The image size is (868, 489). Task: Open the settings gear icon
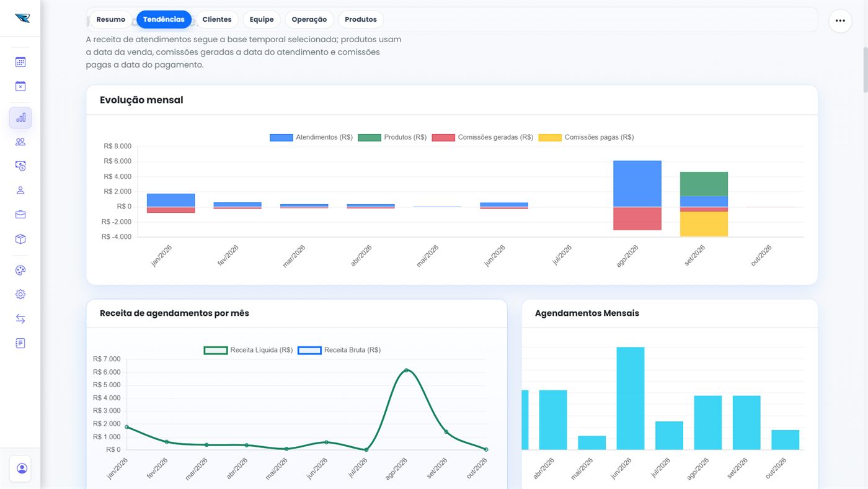[x=20, y=295]
